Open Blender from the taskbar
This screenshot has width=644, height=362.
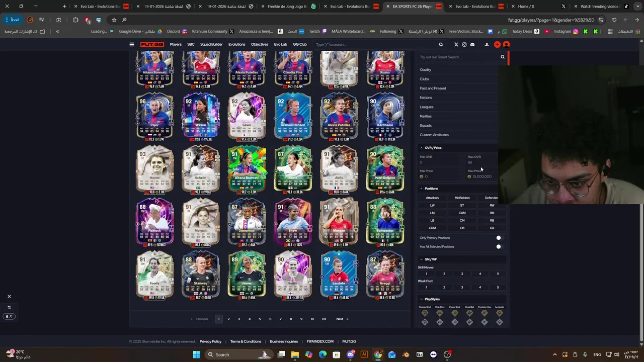coord(406,354)
